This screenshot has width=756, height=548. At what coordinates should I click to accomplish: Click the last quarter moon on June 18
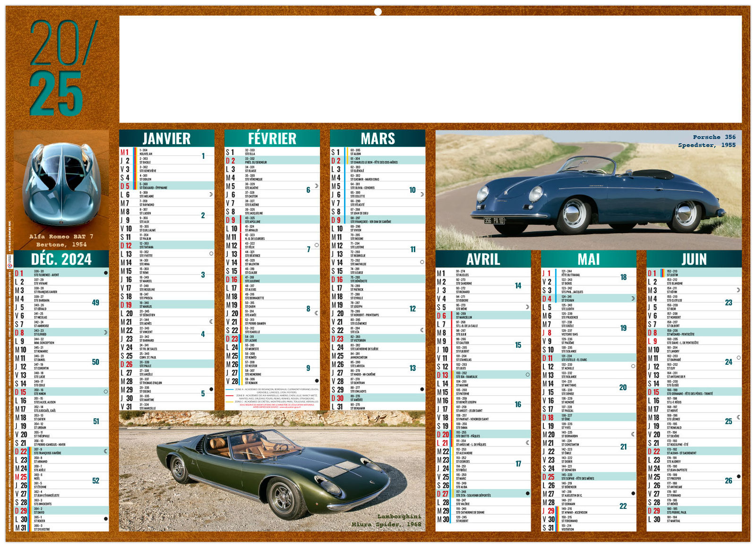[739, 417]
